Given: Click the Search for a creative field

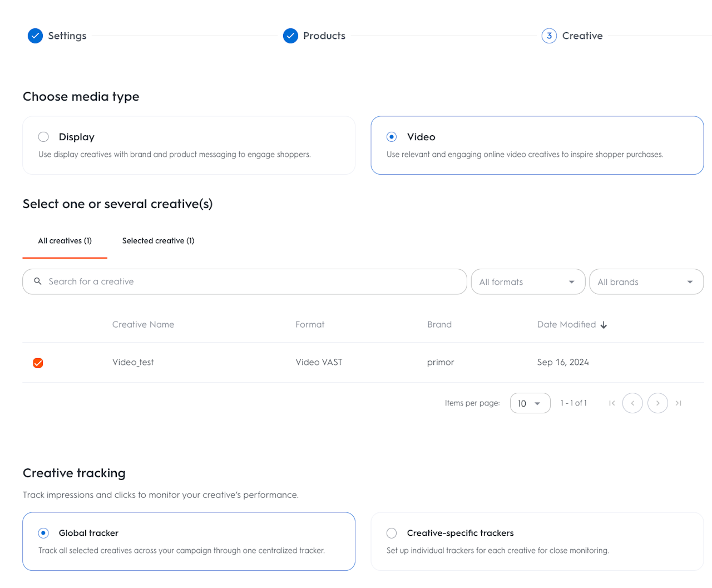Looking at the screenshot, I should pyautogui.click(x=250, y=282).
